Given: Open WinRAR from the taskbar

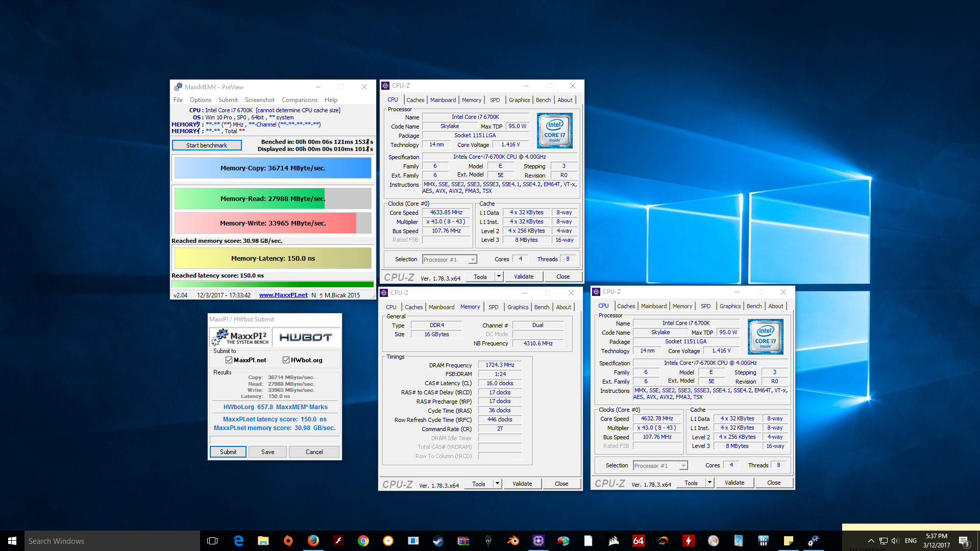Looking at the screenshot, I should click(463, 541).
